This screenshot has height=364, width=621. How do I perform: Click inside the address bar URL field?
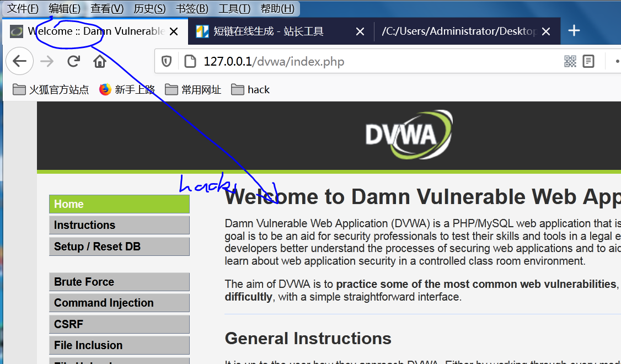(331, 61)
